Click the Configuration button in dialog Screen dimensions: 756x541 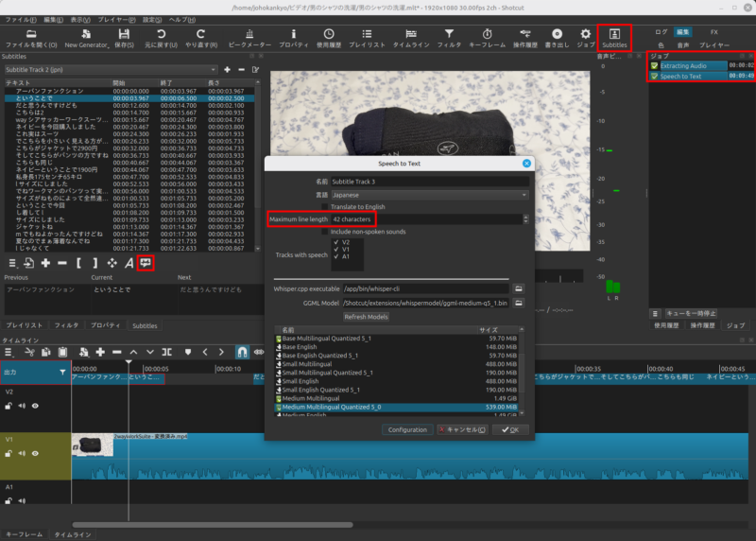click(408, 429)
